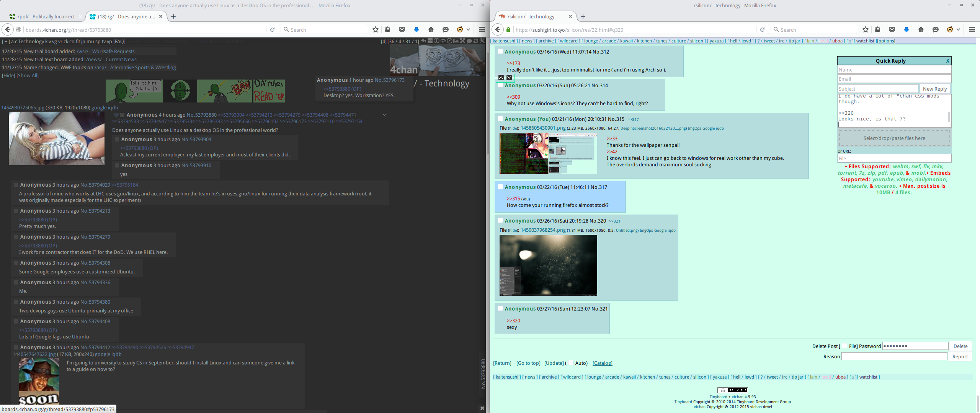The image size is (980, 413).
Task: Click the catalog grid icon in 4chan header
Action: click(x=430, y=41)
